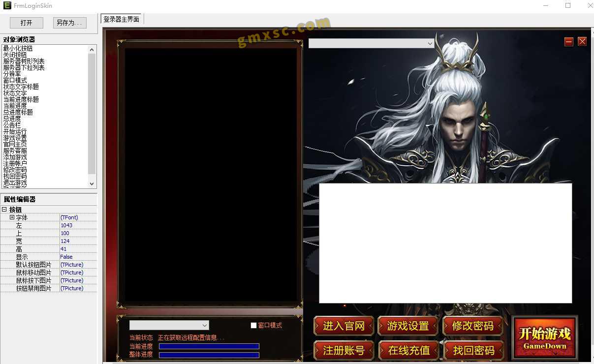Click the 游戏设置 button in the skin preview
This screenshot has height=364, width=594.
coord(408,326)
